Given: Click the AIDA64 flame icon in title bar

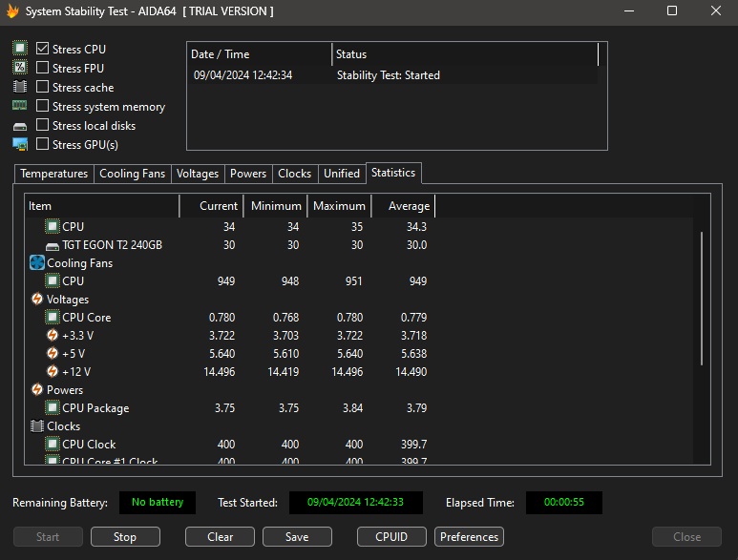Looking at the screenshot, I should [12, 10].
